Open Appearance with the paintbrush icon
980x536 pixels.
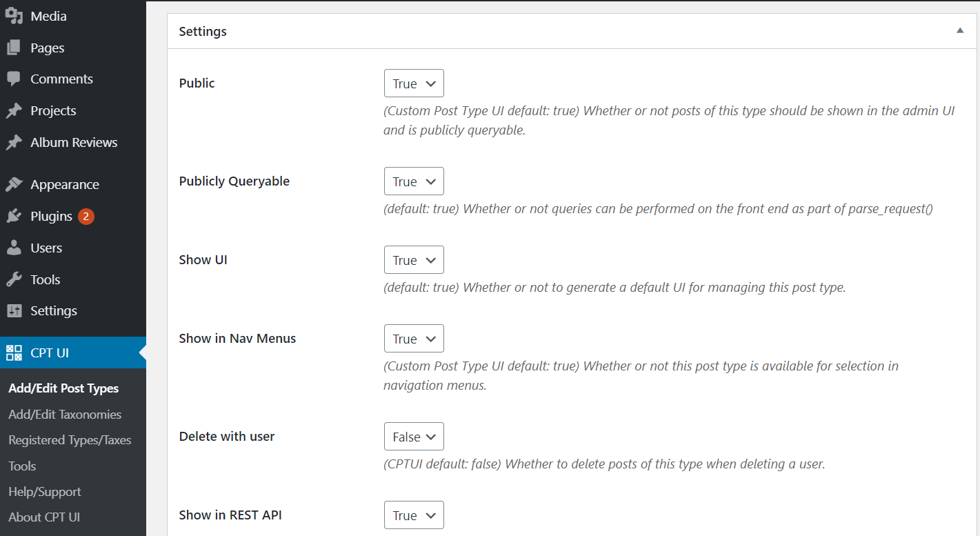coord(14,183)
